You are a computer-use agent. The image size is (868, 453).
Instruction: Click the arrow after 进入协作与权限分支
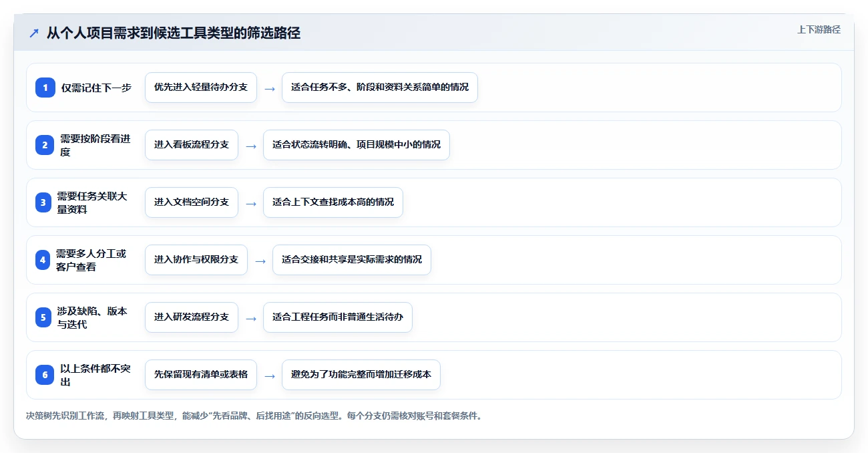(260, 261)
